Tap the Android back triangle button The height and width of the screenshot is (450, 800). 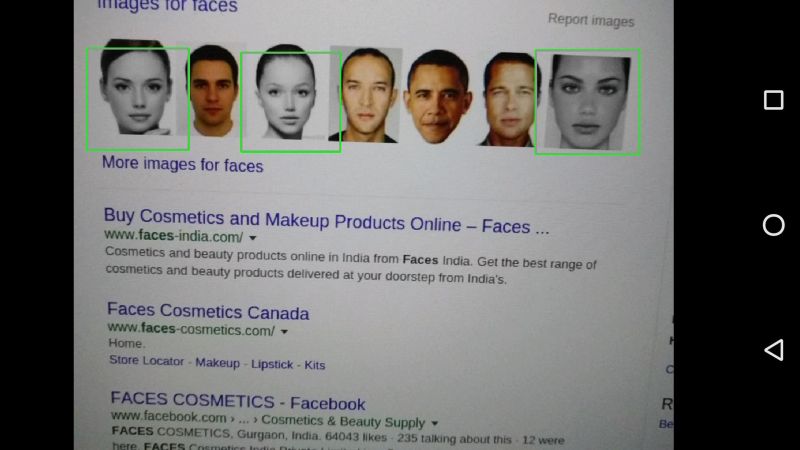(773, 350)
